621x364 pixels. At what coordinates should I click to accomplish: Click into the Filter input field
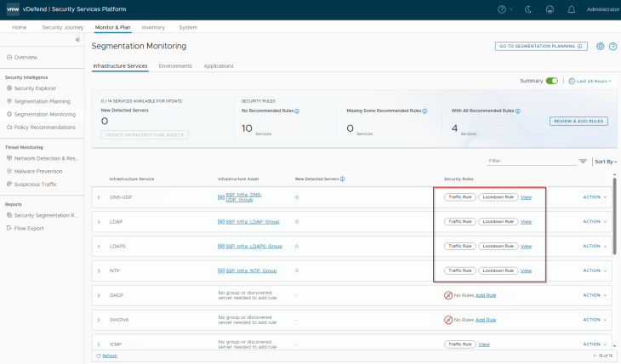tap(529, 160)
